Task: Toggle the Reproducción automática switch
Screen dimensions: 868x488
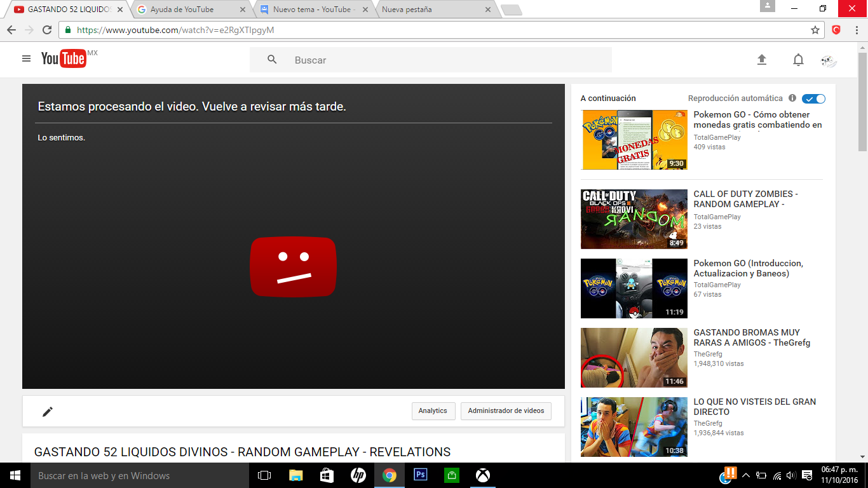Action: click(x=813, y=98)
